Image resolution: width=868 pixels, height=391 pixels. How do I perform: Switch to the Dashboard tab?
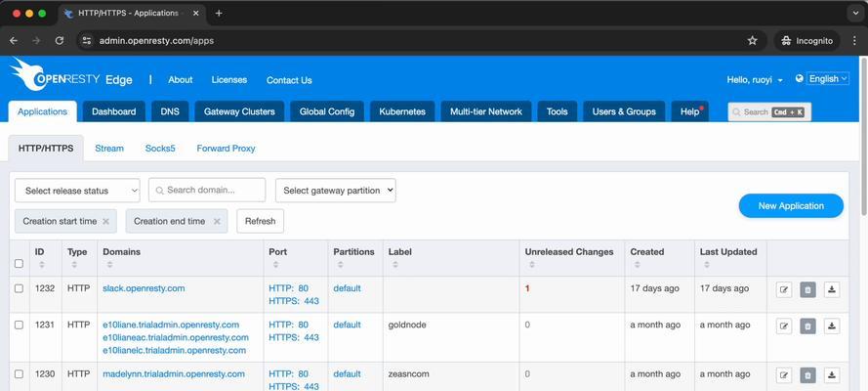tap(113, 111)
